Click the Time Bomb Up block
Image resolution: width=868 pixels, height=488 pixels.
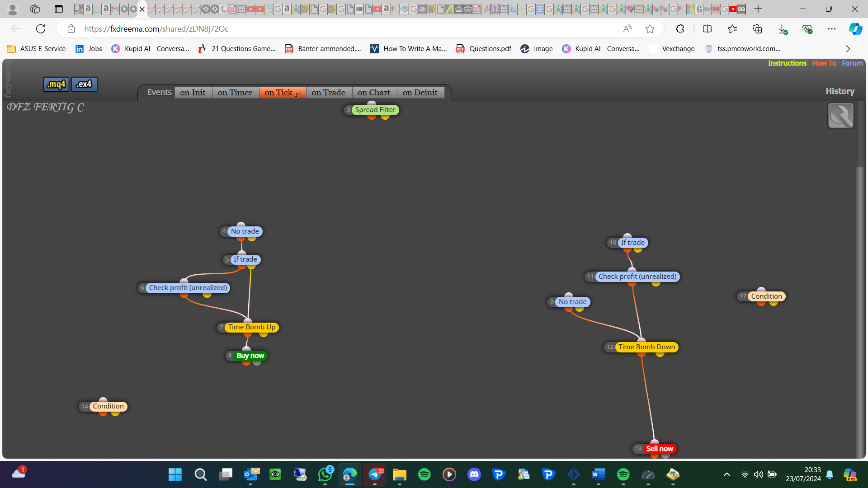pos(251,327)
